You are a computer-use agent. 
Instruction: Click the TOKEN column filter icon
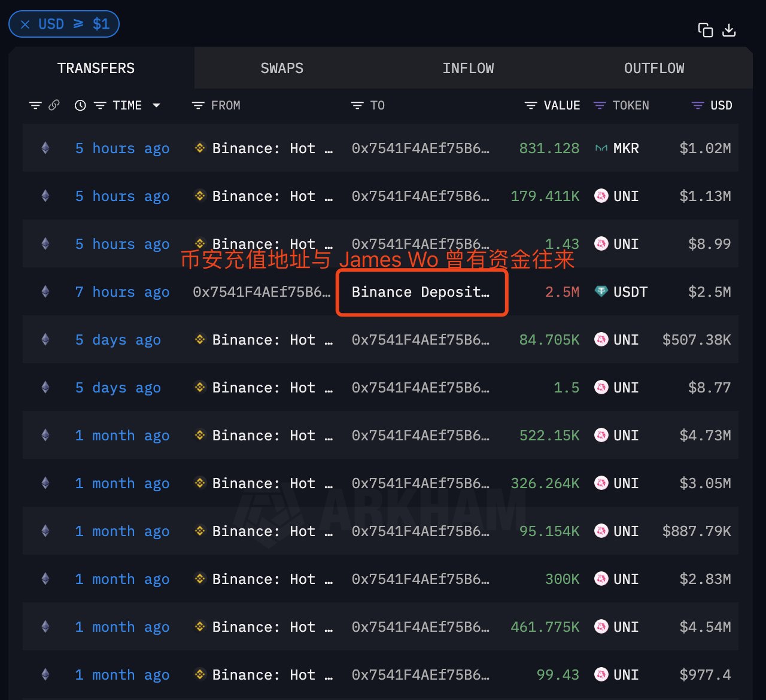tap(600, 106)
